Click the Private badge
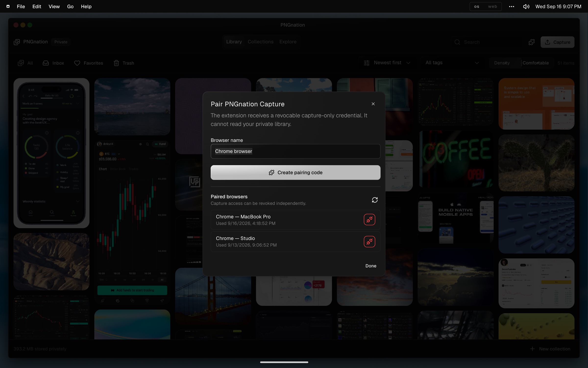Image resolution: width=588 pixels, height=368 pixels. pyautogui.click(x=61, y=42)
